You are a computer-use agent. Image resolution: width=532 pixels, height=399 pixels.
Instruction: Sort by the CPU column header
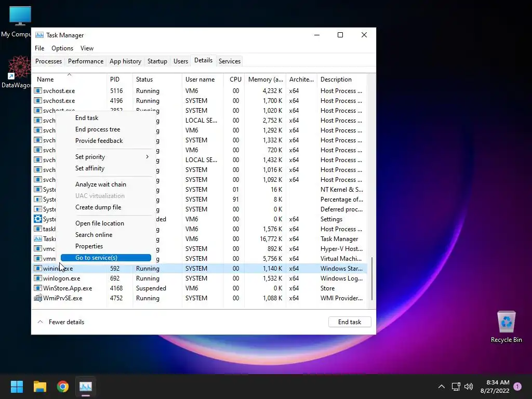point(234,79)
